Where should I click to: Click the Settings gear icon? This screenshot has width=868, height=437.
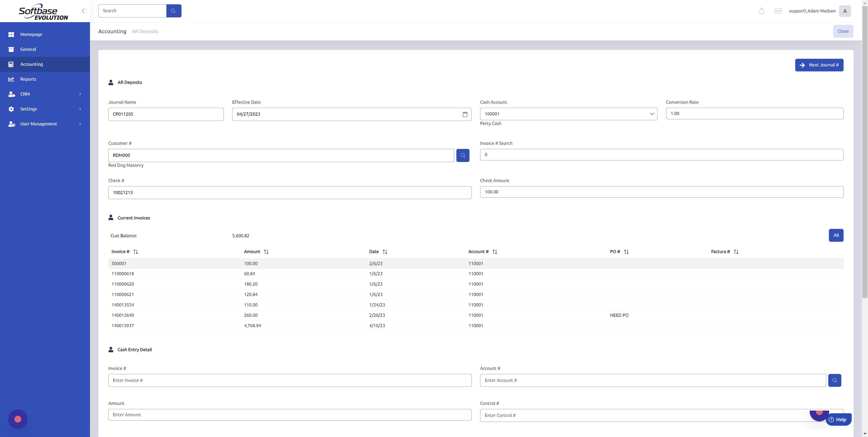tap(11, 109)
